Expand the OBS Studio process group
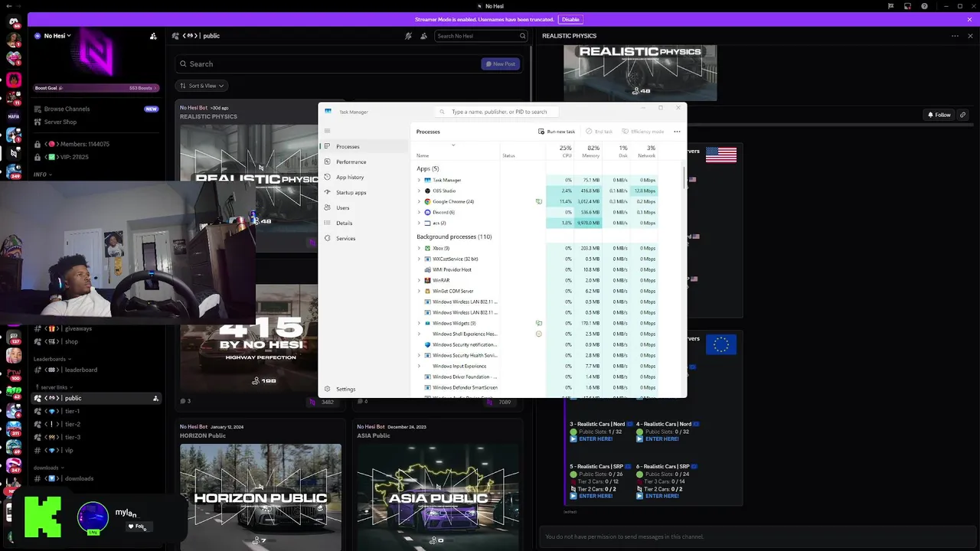Screen dimensions: 980x551 pyautogui.click(x=419, y=191)
